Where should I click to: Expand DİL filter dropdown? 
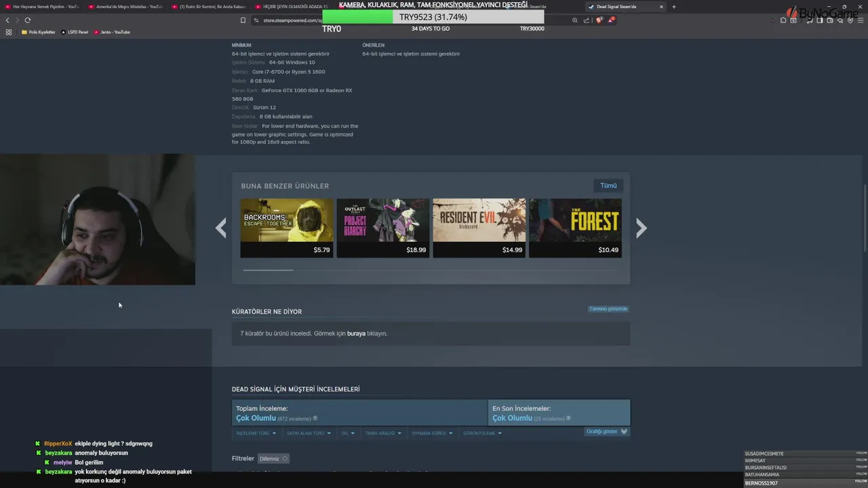click(x=348, y=433)
